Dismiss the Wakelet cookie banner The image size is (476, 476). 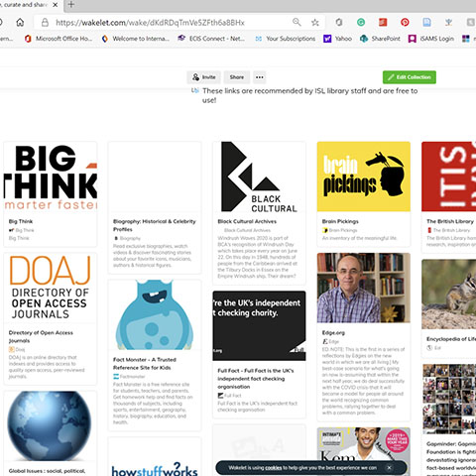tap(389, 467)
